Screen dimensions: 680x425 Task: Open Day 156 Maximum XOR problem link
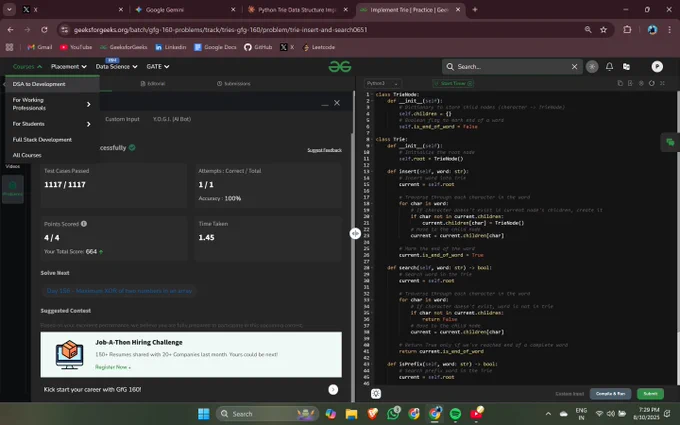pos(119,291)
